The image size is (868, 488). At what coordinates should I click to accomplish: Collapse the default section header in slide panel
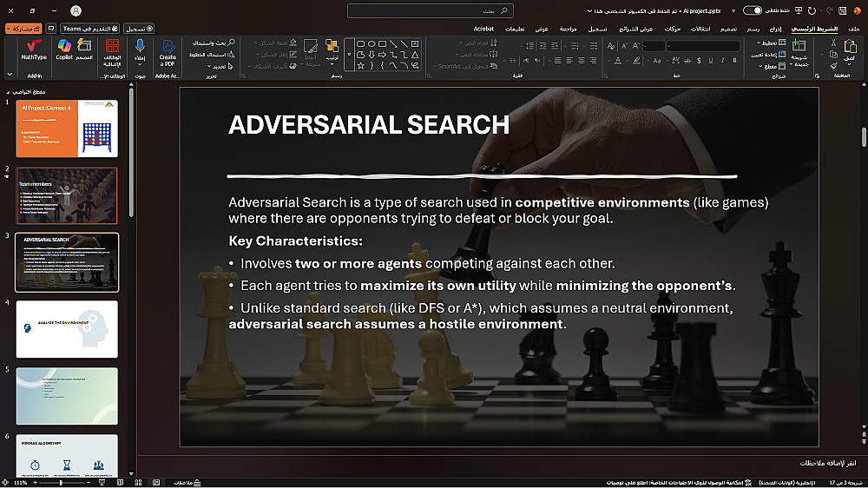pyautogui.click(x=8, y=92)
